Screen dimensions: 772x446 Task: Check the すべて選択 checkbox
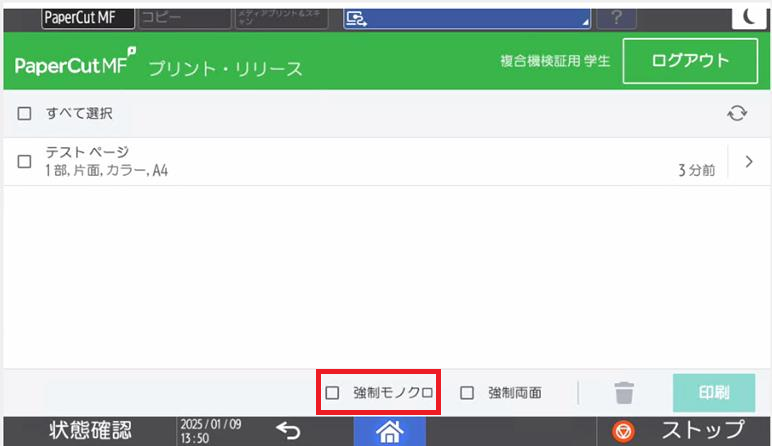pos(24,114)
